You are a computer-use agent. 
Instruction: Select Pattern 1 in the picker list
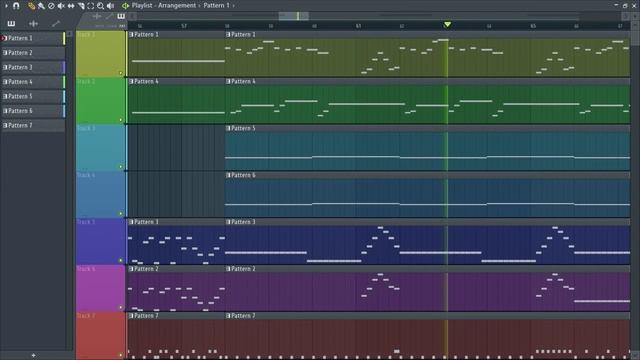coord(33,38)
